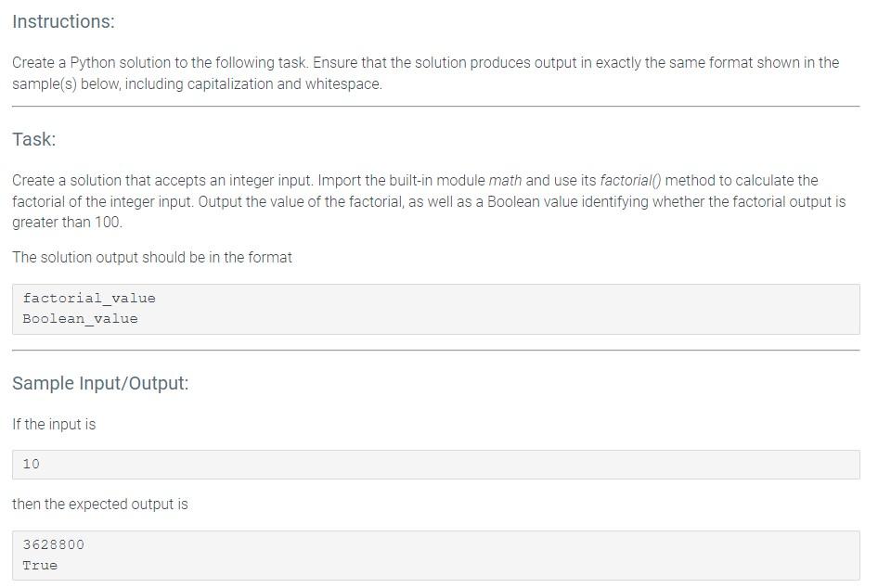This screenshot has width=878, height=588.
Task: Click the 'greater than 100.' text
Action: click(x=67, y=222)
